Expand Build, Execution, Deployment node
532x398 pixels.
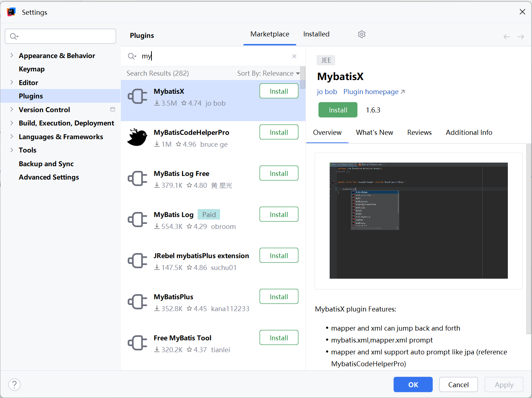12,123
